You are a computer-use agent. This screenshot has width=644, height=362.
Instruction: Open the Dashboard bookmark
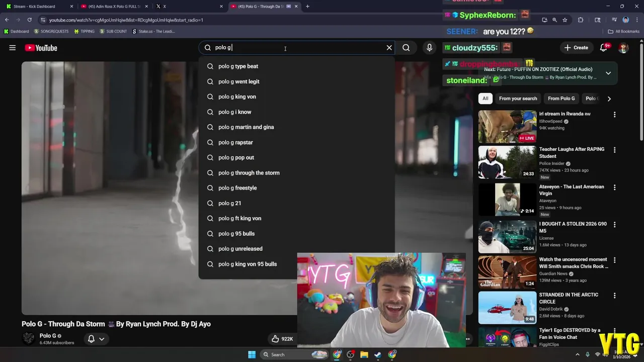point(16,31)
